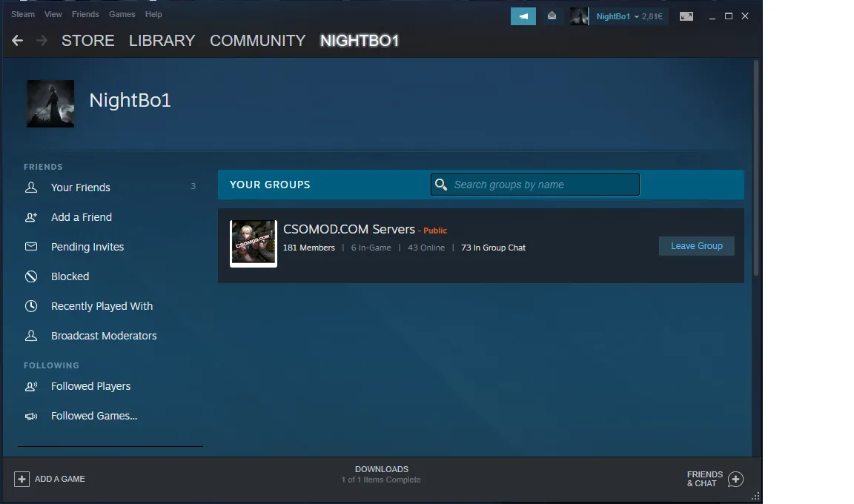Click the large NightBo1 profile avatar
854x504 pixels.
pyautogui.click(x=50, y=104)
